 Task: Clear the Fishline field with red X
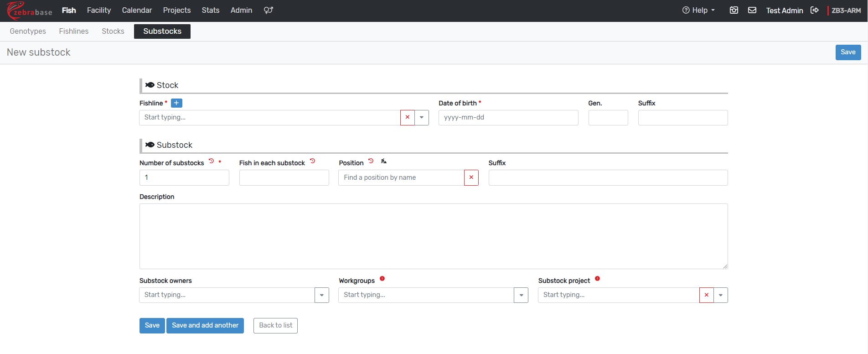point(408,117)
